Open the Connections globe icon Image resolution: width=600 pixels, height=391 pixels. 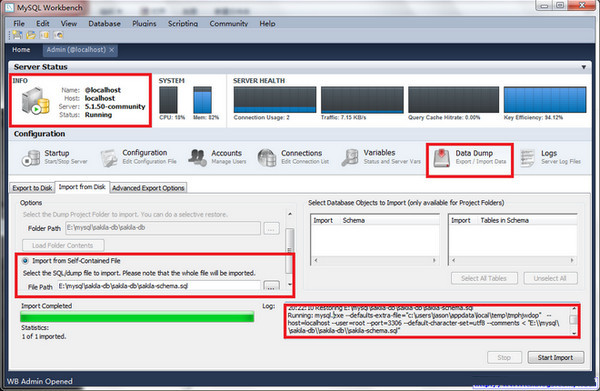(x=267, y=158)
